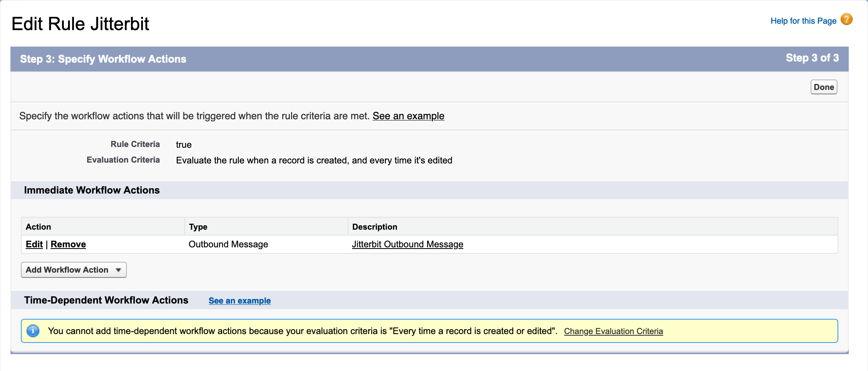The width and height of the screenshot is (868, 371).
Task: Open the See an example link near the instructions
Action: (408, 116)
